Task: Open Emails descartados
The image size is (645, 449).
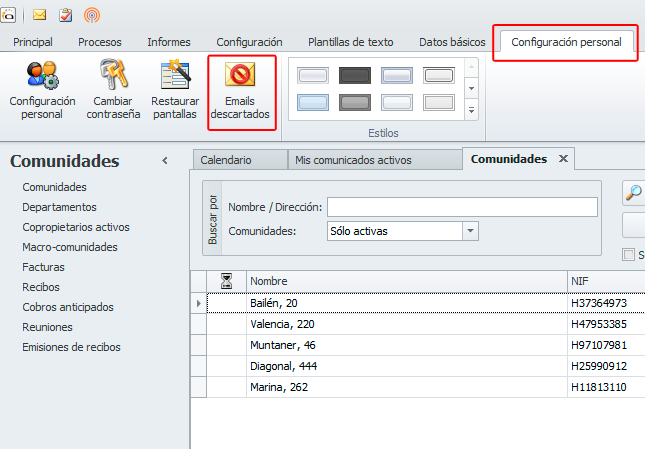Action: click(240, 90)
